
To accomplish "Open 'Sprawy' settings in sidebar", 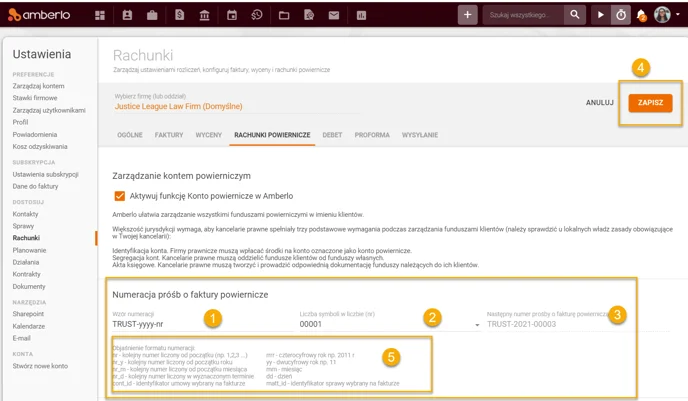I will (23, 226).
